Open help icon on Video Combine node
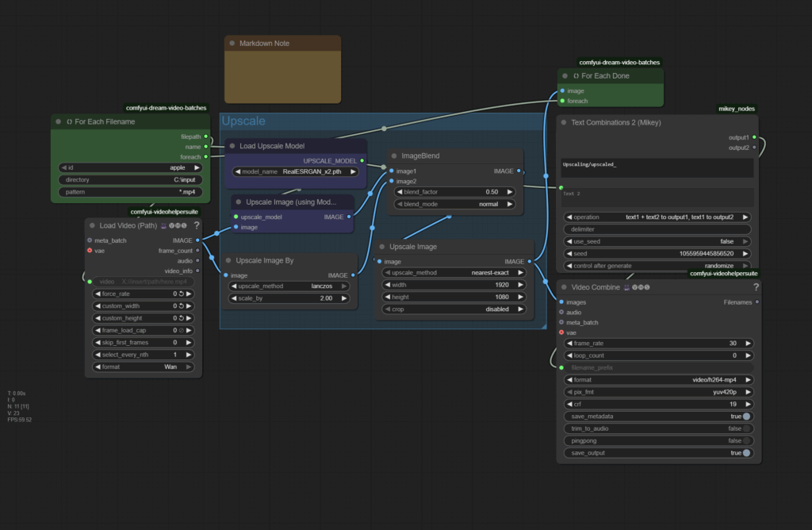The width and height of the screenshot is (812, 530). (x=756, y=287)
